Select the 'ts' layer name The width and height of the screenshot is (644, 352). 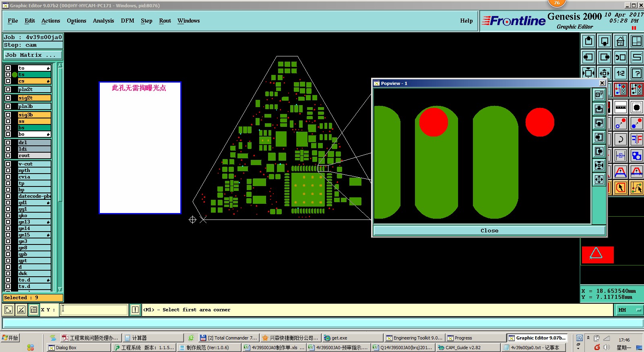tap(34, 75)
